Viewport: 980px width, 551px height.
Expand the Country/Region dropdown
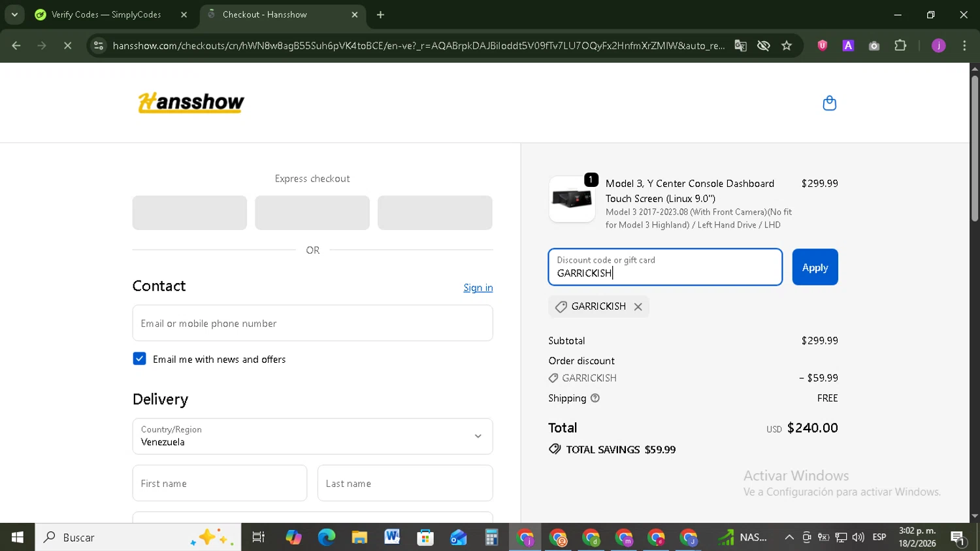tap(312, 437)
